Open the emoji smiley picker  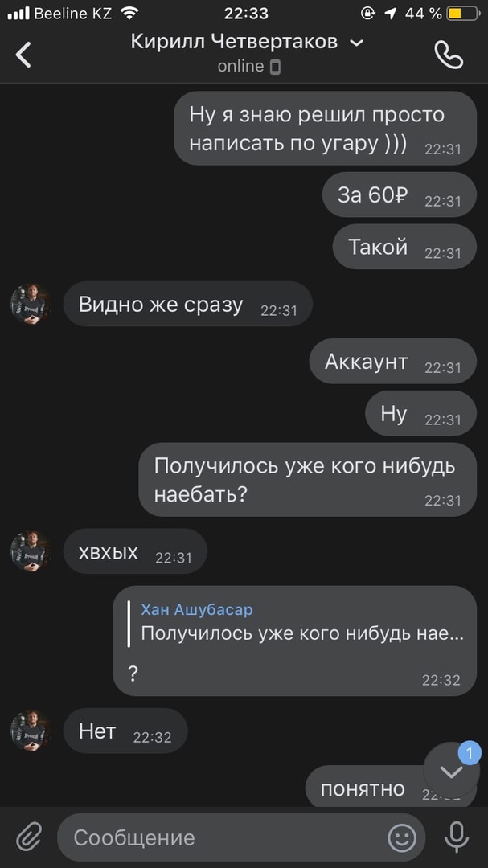(402, 837)
